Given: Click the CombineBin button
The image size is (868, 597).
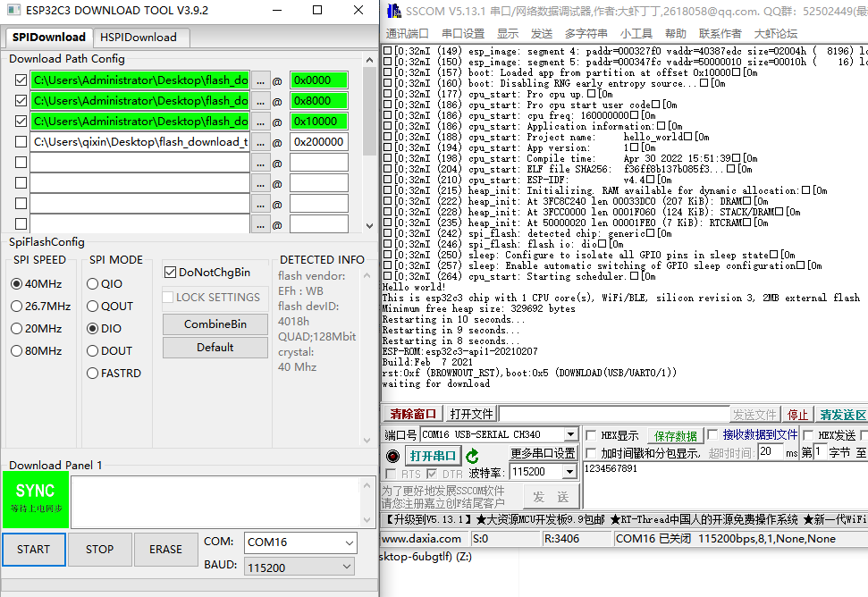Looking at the screenshot, I should point(215,324).
